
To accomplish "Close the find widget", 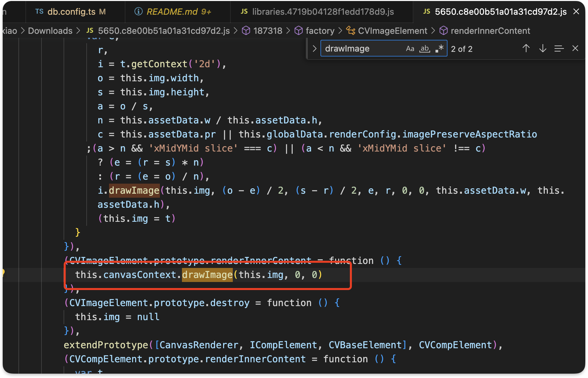I will click(575, 49).
